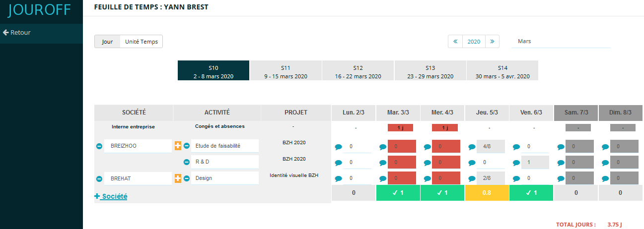Click the minus icon beside BREHAT company
Image resolution: width=644 pixels, height=229 pixels.
99,178
